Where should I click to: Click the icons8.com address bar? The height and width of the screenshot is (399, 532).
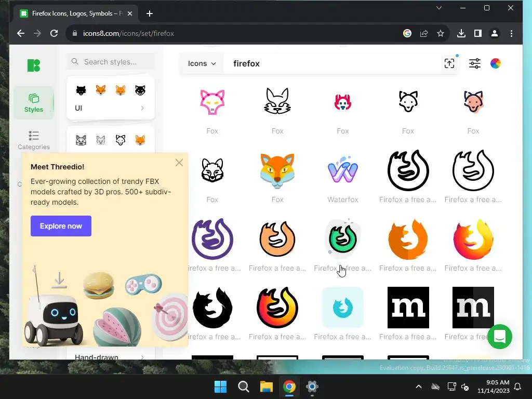[234, 33]
